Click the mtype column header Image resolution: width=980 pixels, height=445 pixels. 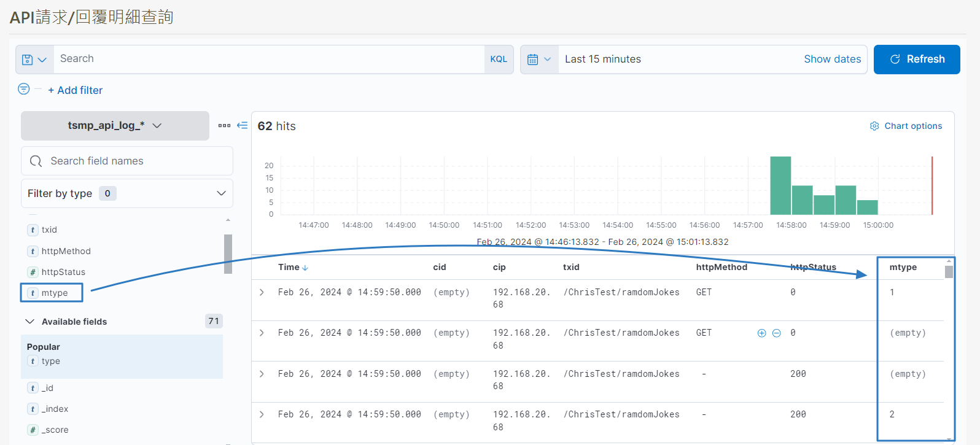903,267
